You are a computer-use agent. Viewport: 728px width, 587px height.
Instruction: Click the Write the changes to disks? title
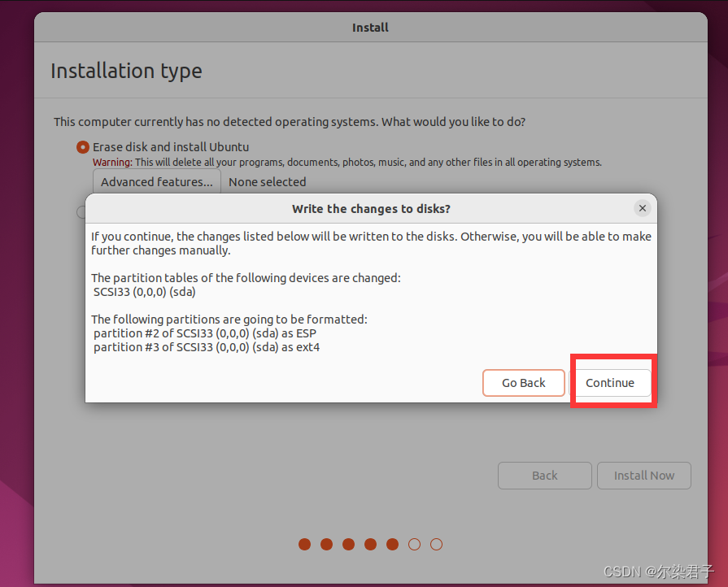click(x=371, y=209)
